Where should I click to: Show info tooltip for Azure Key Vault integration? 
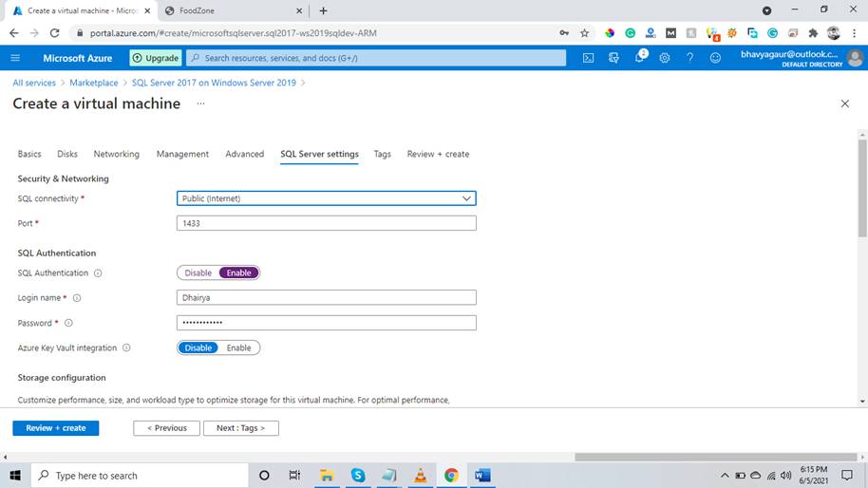pos(126,348)
